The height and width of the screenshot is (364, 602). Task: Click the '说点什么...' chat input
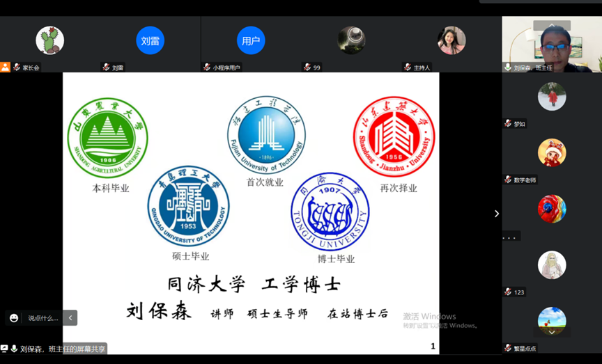[43, 318]
